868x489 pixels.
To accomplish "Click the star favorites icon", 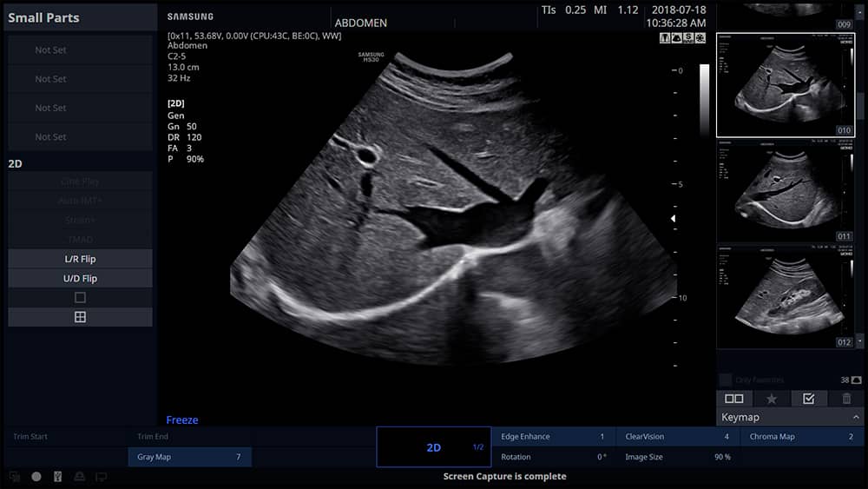I will (771, 399).
